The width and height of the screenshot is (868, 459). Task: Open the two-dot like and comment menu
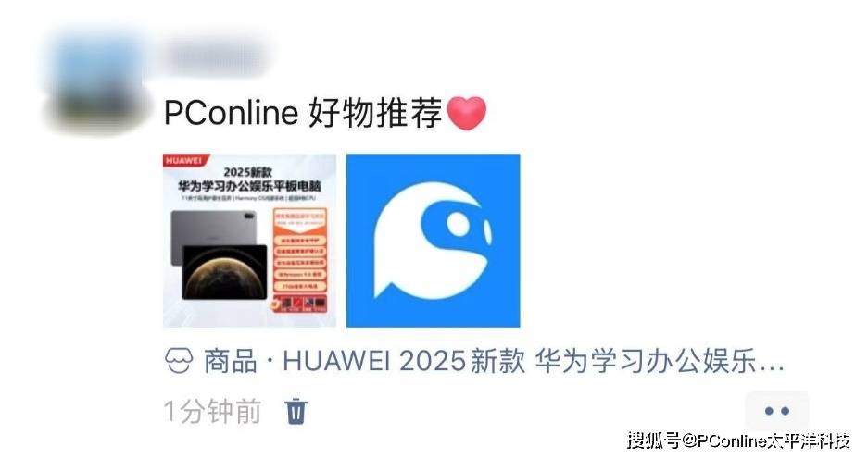pos(776,411)
